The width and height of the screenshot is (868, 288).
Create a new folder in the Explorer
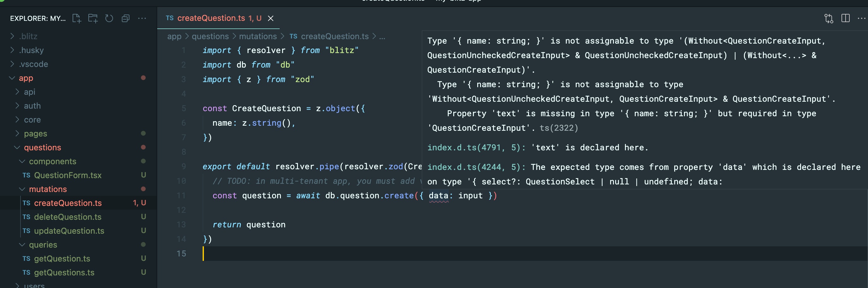[93, 19]
